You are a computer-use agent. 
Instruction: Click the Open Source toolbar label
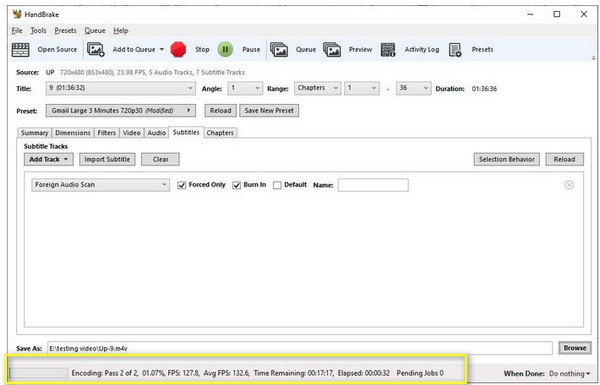coord(57,50)
